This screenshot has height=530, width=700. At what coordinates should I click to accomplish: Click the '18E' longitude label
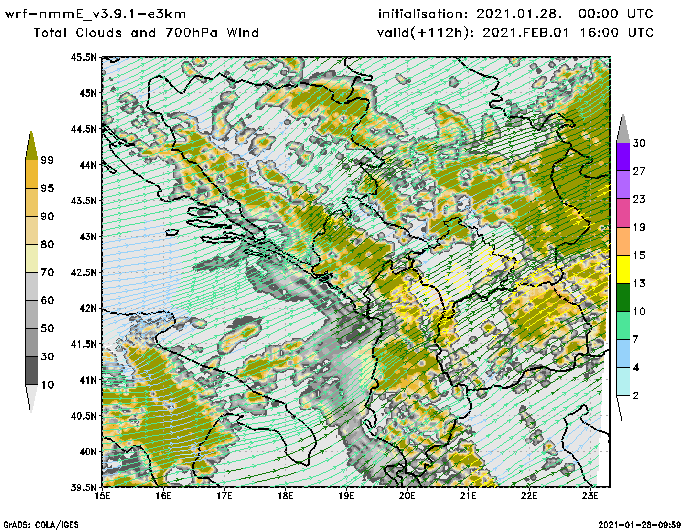coord(285,496)
